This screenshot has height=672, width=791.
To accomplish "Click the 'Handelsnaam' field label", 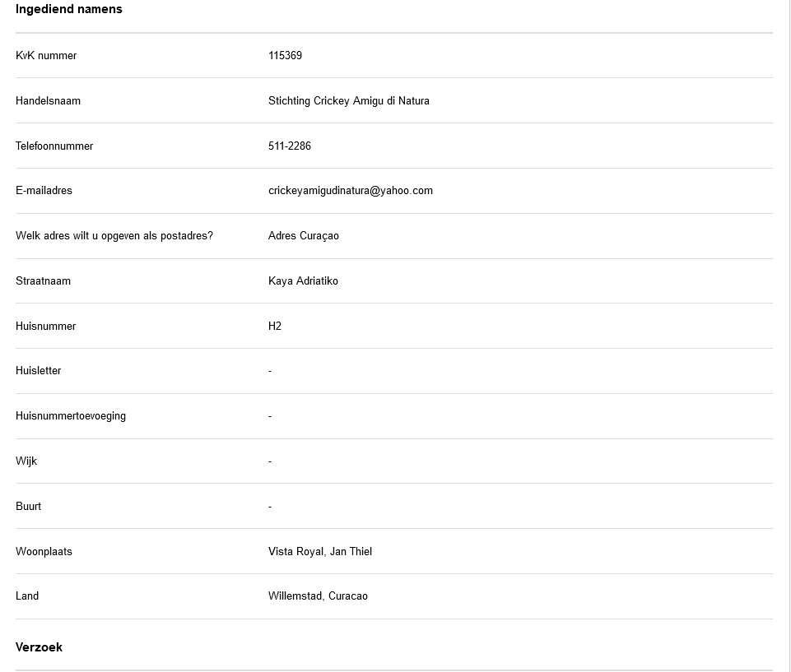I will pyautogui.click(x=48, y=101).
